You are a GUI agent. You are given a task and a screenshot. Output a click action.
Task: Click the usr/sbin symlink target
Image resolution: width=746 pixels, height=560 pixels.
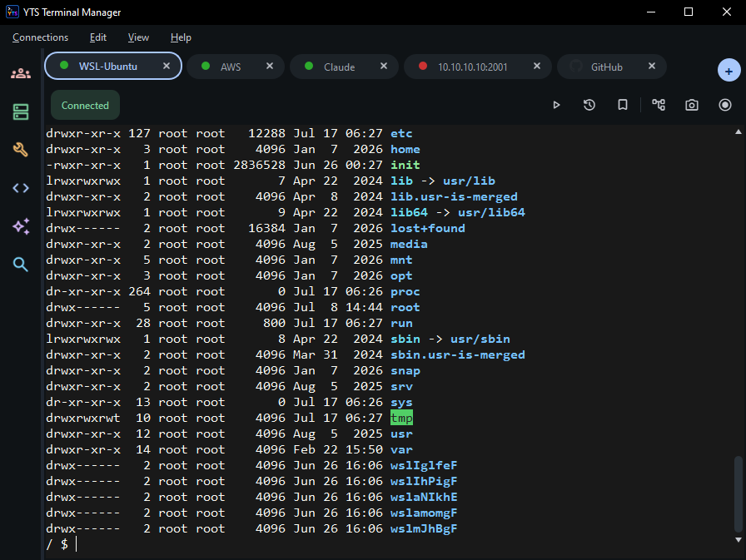click(480, 339)
